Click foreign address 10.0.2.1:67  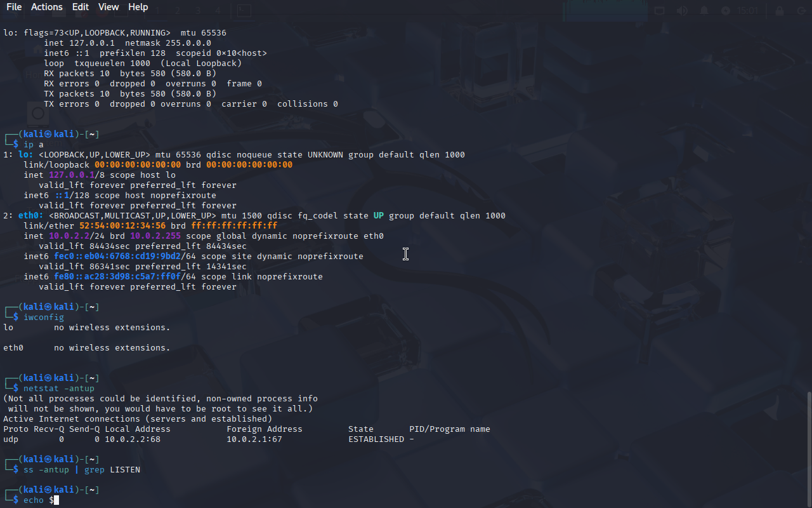pos(254,439)
